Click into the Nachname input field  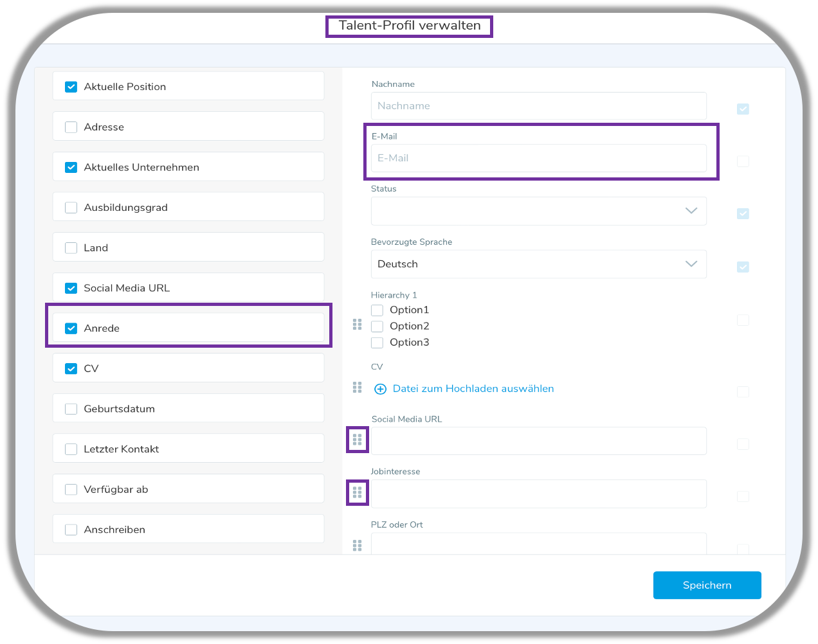pos(538,106)
